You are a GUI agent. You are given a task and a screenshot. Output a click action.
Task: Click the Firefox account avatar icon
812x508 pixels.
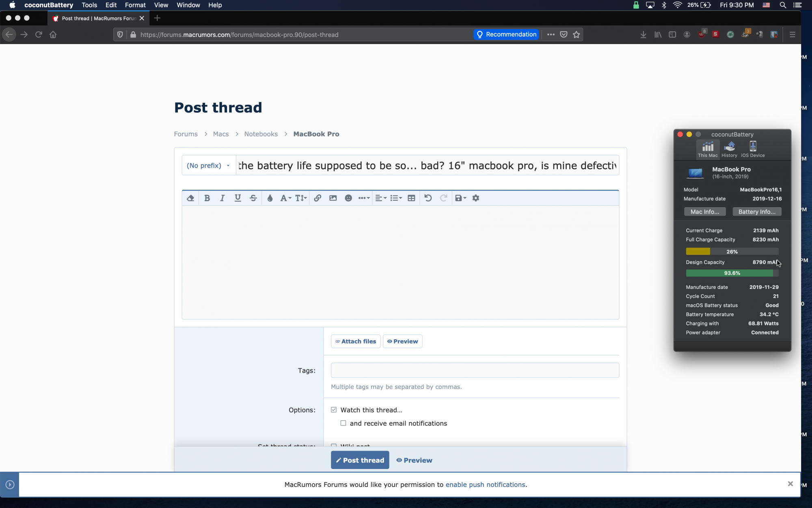pos(687,35)
